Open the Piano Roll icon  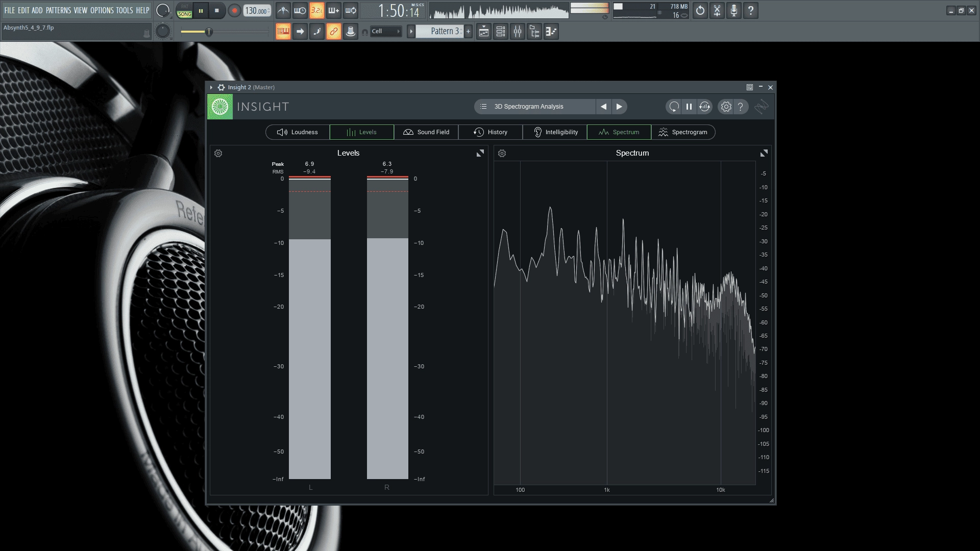tap(551, 32)
